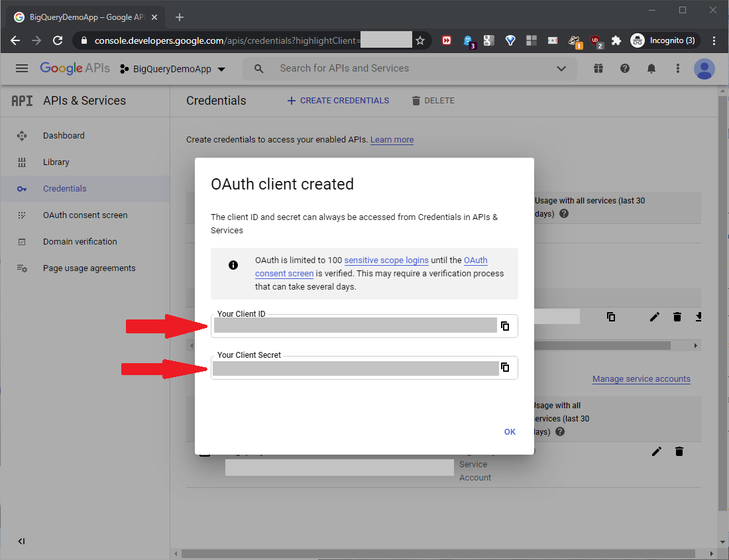Delete the OAuth client row
The height and width of the screenshot is (560, 729).
click(677, 317)
